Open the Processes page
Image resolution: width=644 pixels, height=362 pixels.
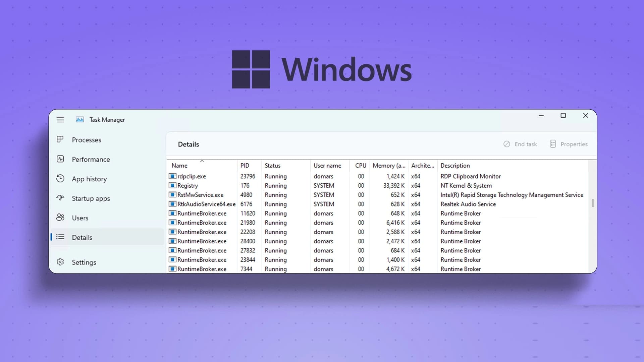click(107, 140)
